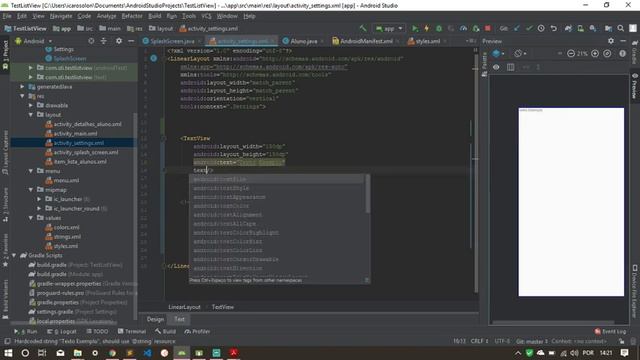This screenshot has height=360, width=640.
Task: Open Project panel settings gear
Action: pos(119,41)
